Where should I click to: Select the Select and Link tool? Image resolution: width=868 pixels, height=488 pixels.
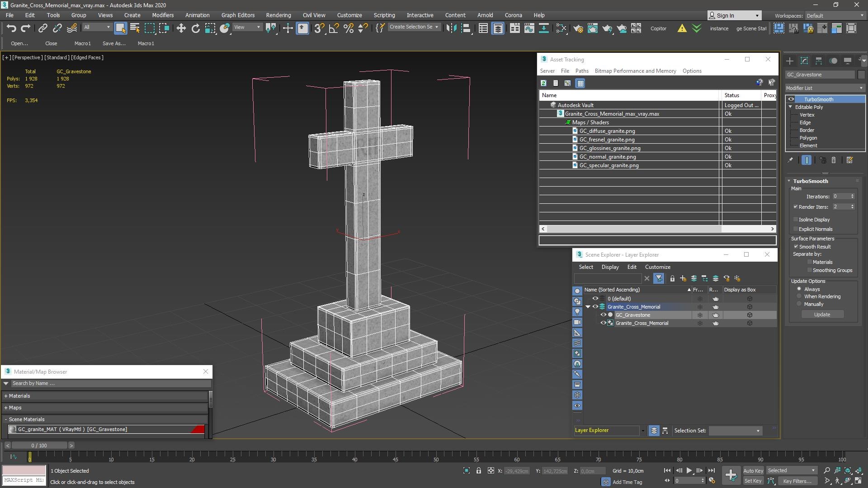42,28
